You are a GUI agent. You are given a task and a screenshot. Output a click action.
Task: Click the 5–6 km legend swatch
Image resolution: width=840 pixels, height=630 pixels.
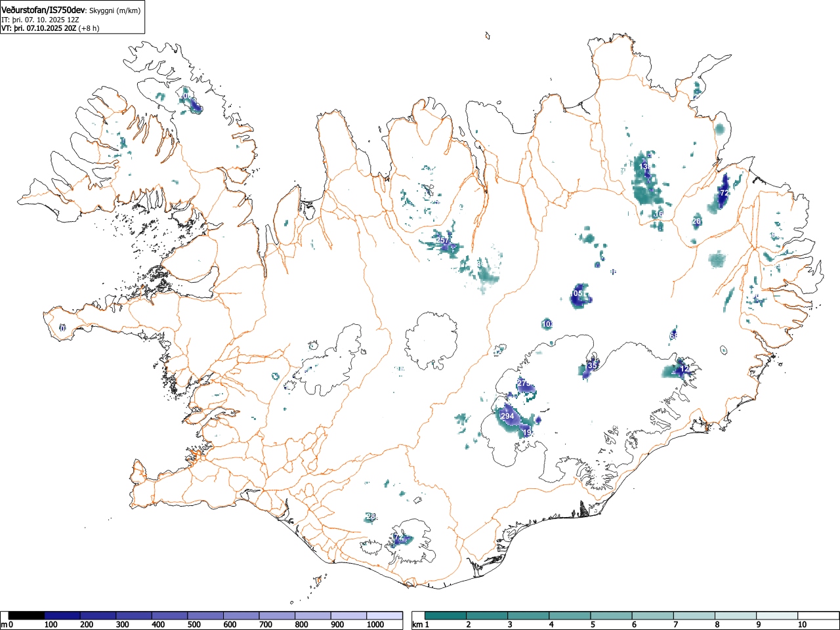[612, 616]
